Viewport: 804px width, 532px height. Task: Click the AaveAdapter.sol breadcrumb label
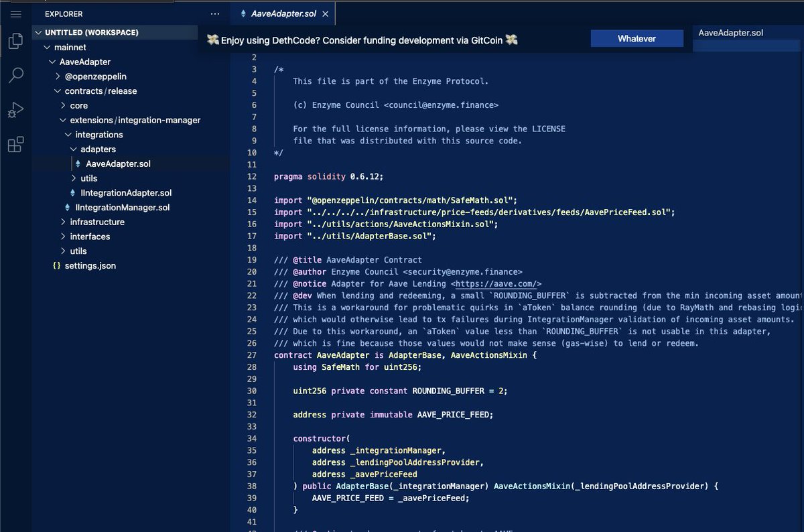[x=730, y=32]
